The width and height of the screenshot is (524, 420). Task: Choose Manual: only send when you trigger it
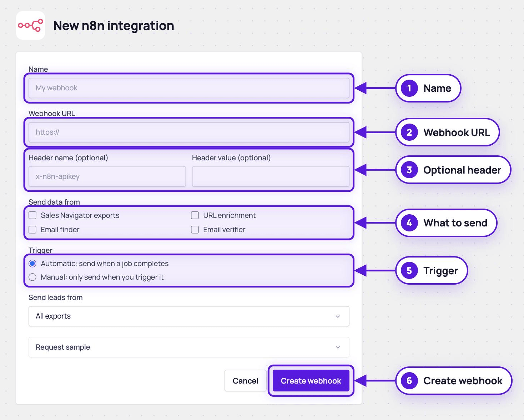point(32,277)
